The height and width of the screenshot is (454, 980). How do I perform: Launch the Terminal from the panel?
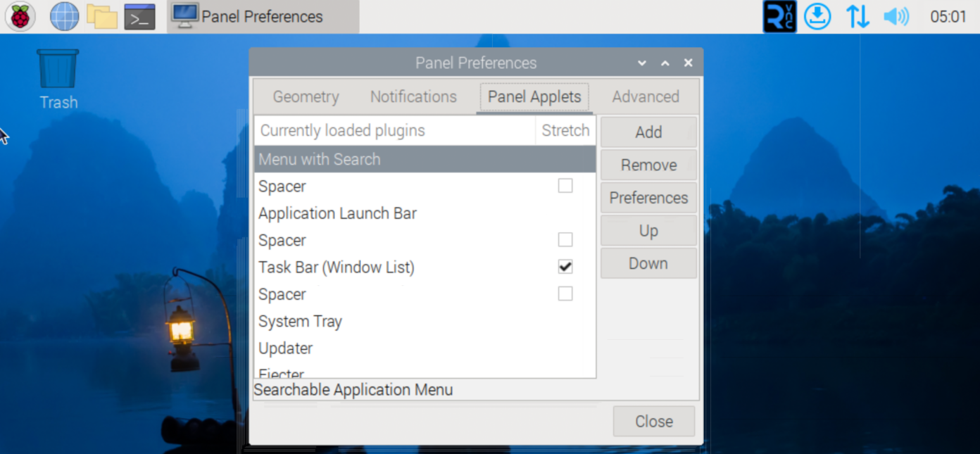pos(139,16)
